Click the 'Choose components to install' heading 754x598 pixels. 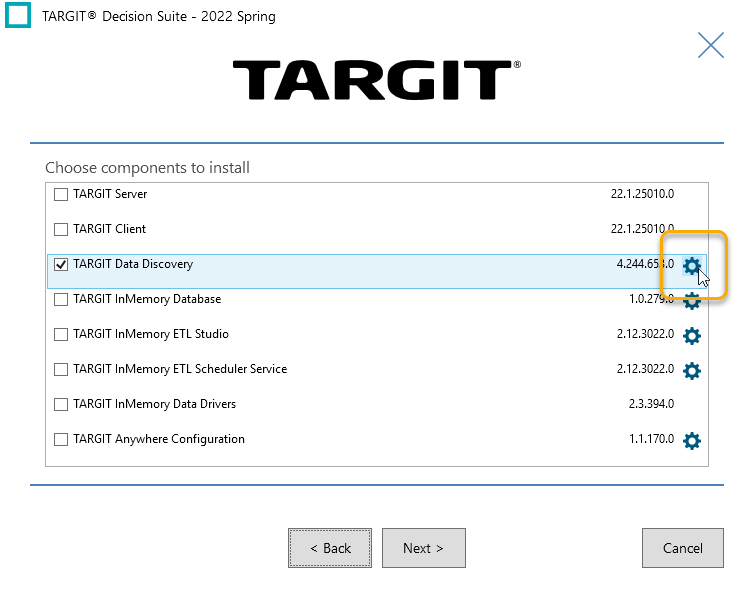(x=148, y=168)
